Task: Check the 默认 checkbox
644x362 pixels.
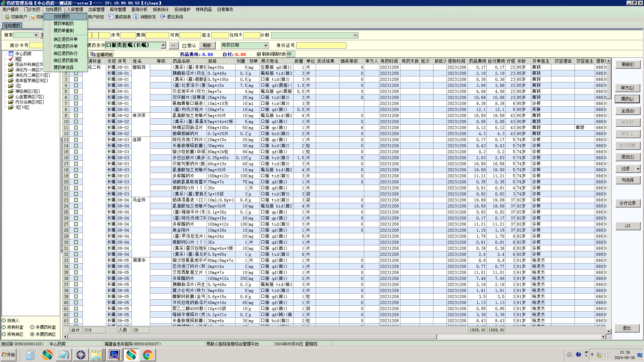Action: click(184, 46)
